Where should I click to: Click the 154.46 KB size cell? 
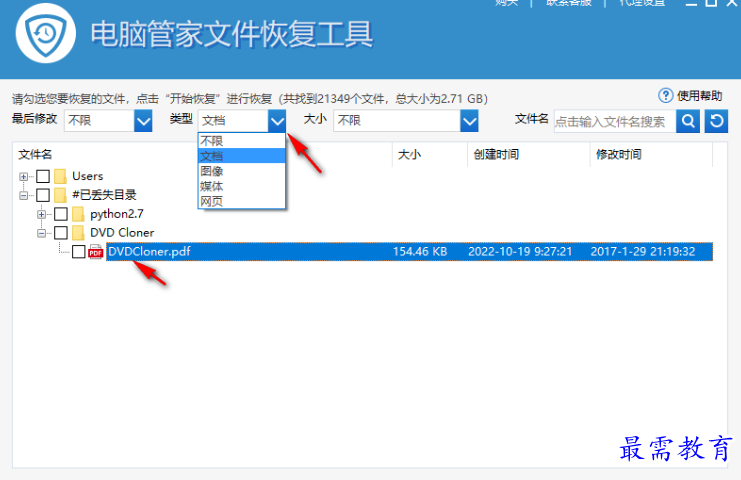(420, 251)
